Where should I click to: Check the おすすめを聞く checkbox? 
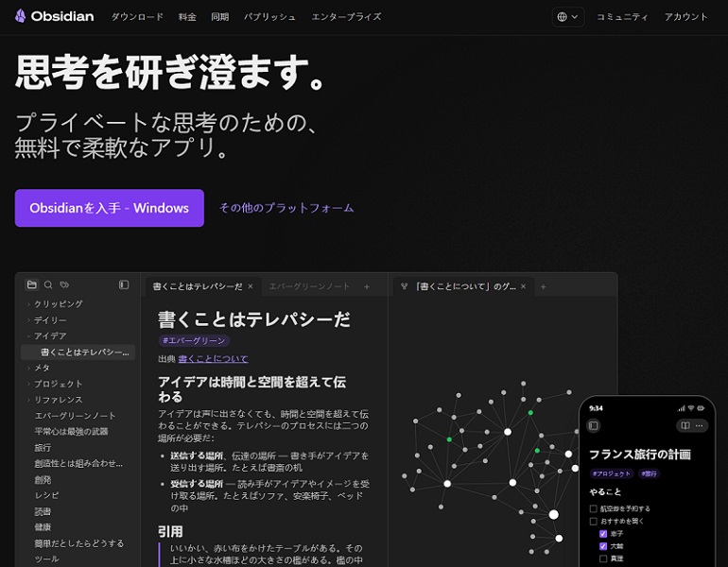click(x=593, y=521)
